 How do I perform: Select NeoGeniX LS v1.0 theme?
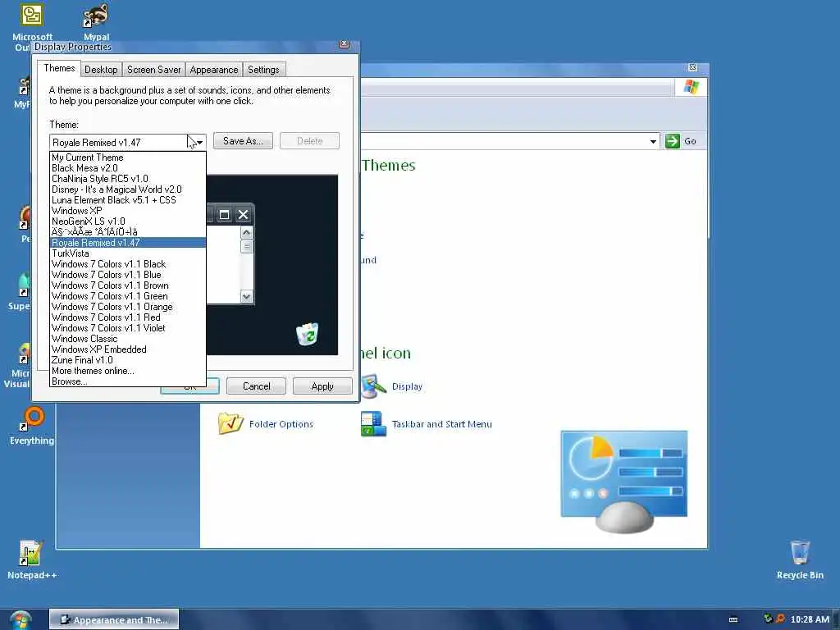tap(127, 221)
